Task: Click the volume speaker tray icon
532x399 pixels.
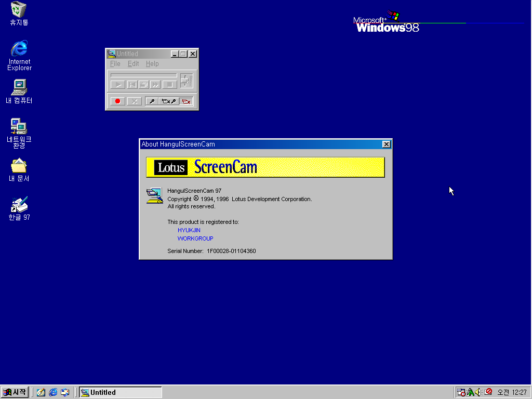Action: coord(478,392)
